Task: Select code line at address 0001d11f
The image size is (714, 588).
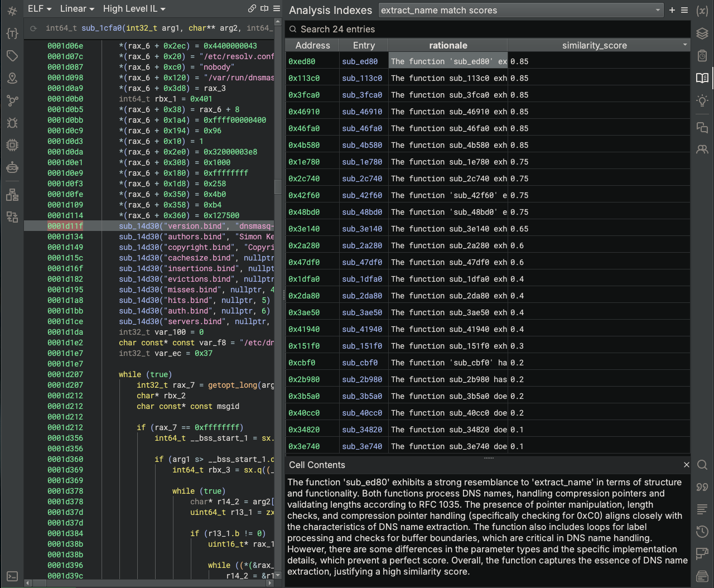Action: 149,226
